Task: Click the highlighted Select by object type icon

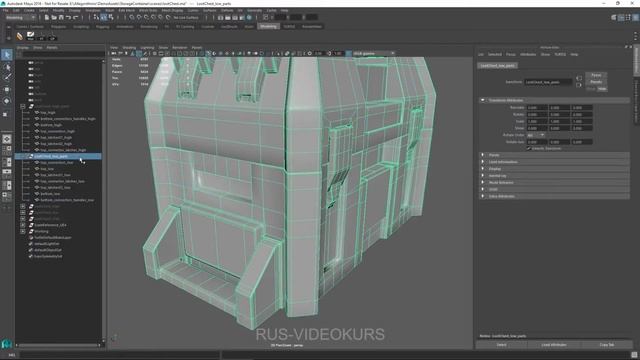Action: pyautogui.click(x=104, y=18)
